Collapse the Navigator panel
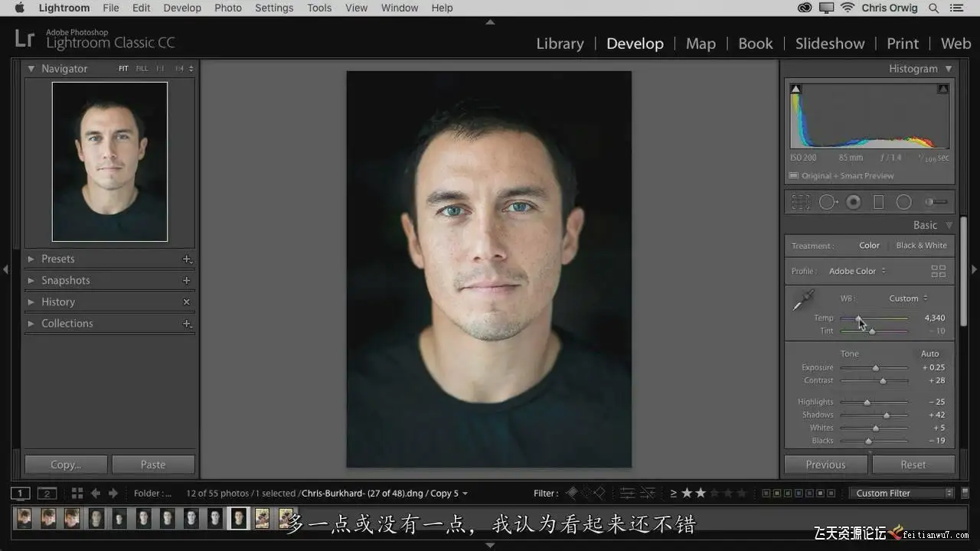 coord(31,69)
